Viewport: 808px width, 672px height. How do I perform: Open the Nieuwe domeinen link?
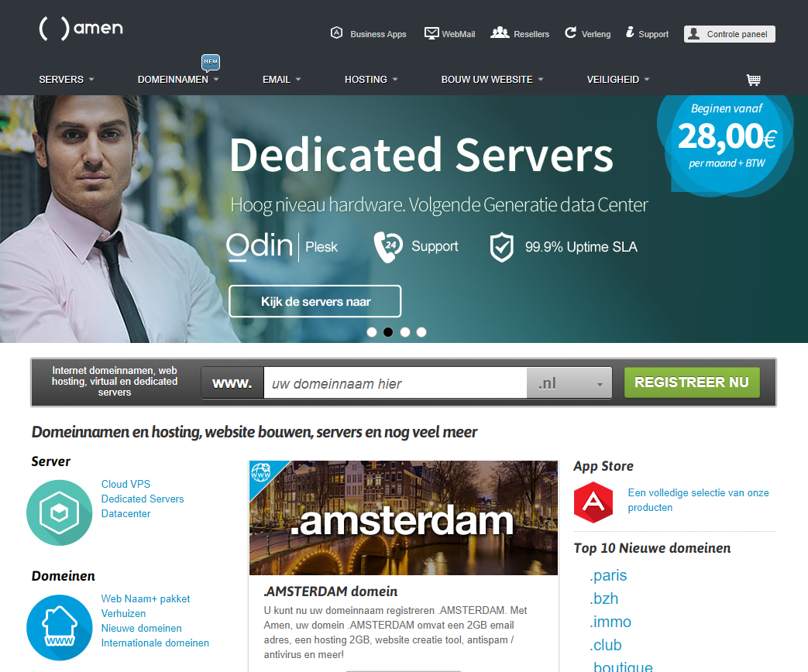coord(142,628)
